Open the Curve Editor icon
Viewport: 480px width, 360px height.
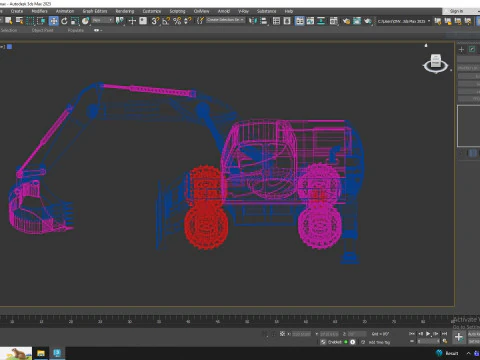310,21
